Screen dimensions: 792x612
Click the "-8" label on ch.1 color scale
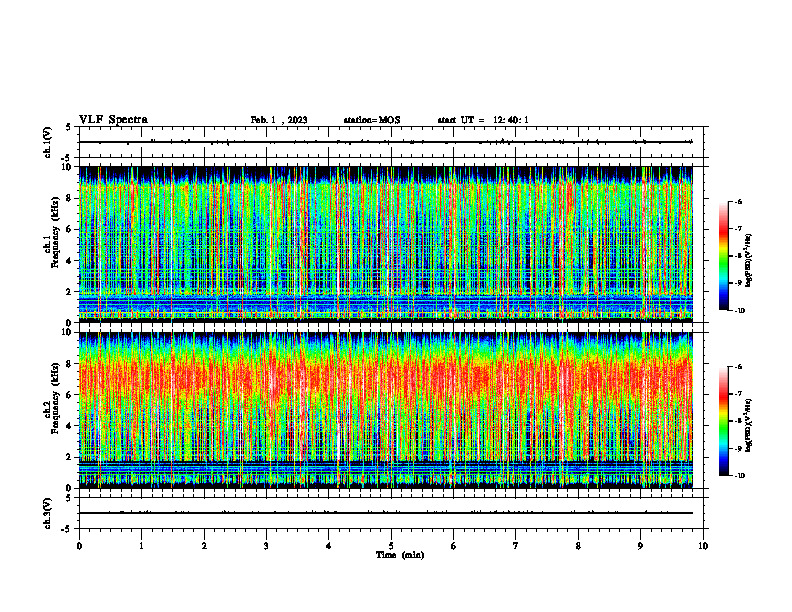738,256
